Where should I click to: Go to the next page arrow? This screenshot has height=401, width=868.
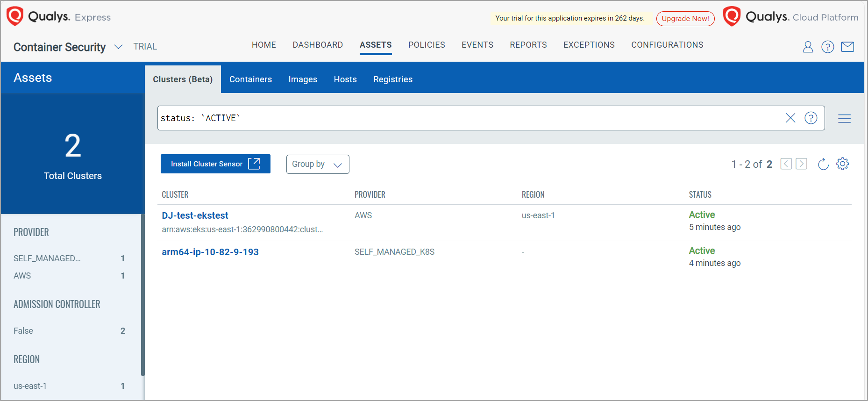(801, 164)
